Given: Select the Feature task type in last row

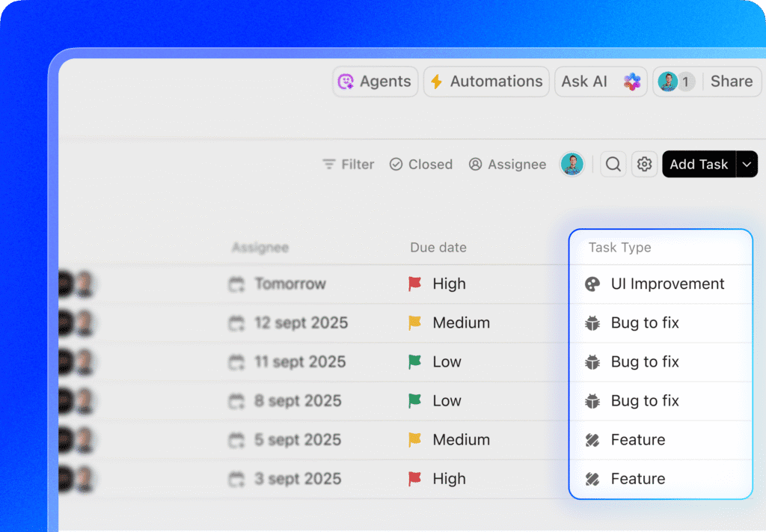Looking at the screenshot, I should (x=637, y=479).
